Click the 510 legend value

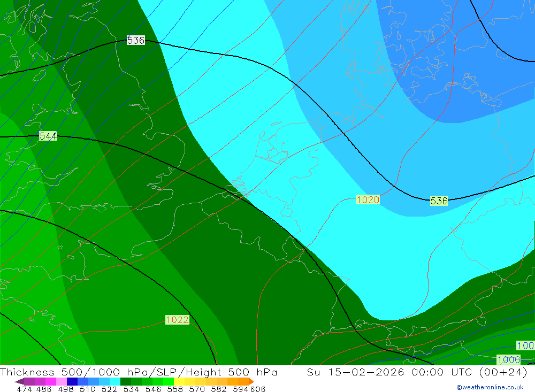tap(87, 389)
